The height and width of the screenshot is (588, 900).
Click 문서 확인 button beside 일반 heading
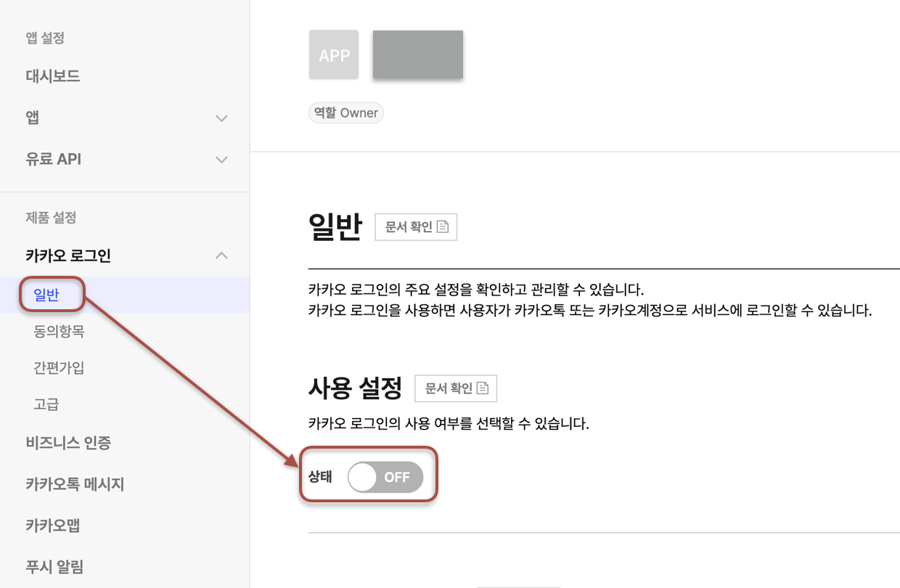click(416, 227)
